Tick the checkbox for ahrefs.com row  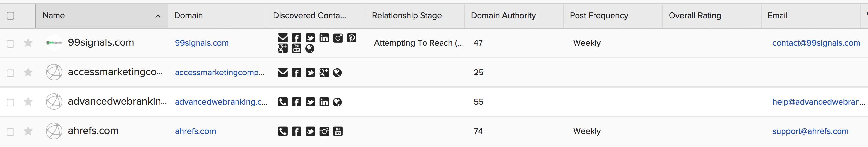click(x=10, y=132)
